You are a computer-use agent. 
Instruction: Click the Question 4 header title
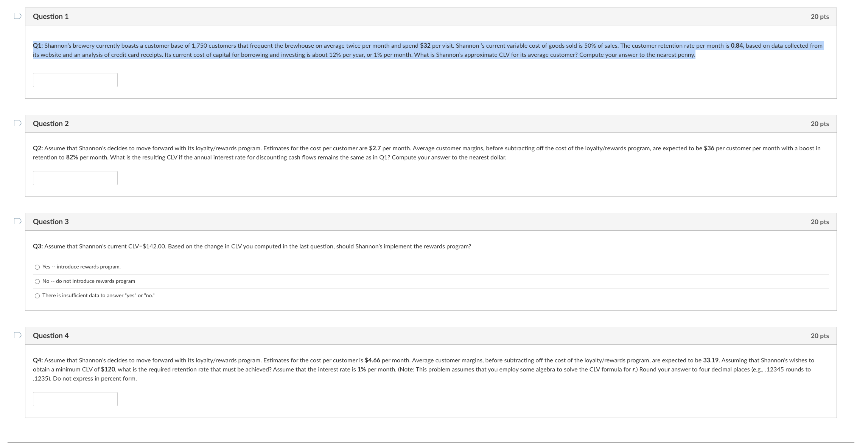coord(51,335)
